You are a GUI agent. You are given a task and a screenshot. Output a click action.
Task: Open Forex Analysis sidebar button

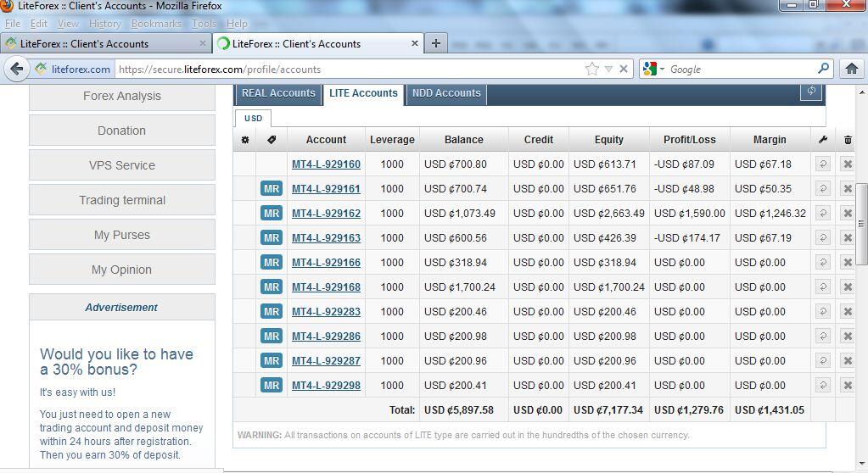tap(122, 97)
